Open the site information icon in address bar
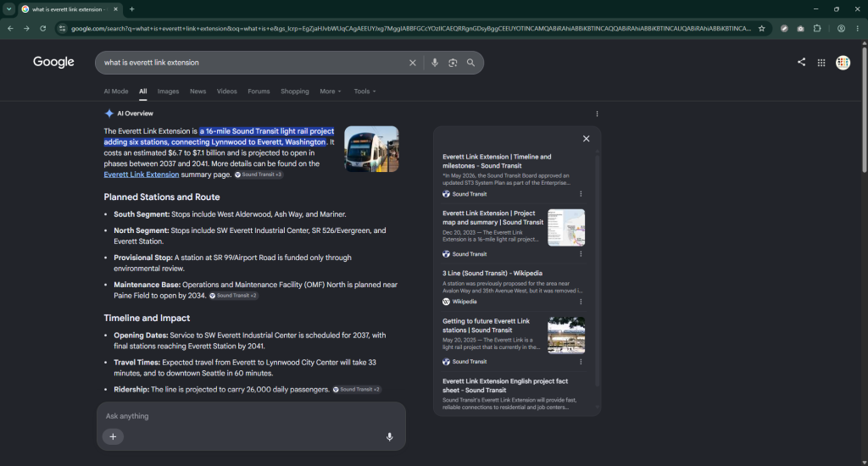This screenshot has height=466, width=868. click(x=63, y=28)
